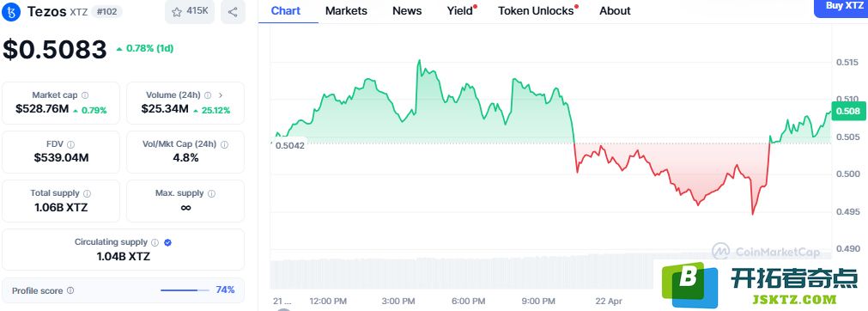Open the Token Unlocks tab
This screenshot has height=311, width=868.
coord(537,10)
